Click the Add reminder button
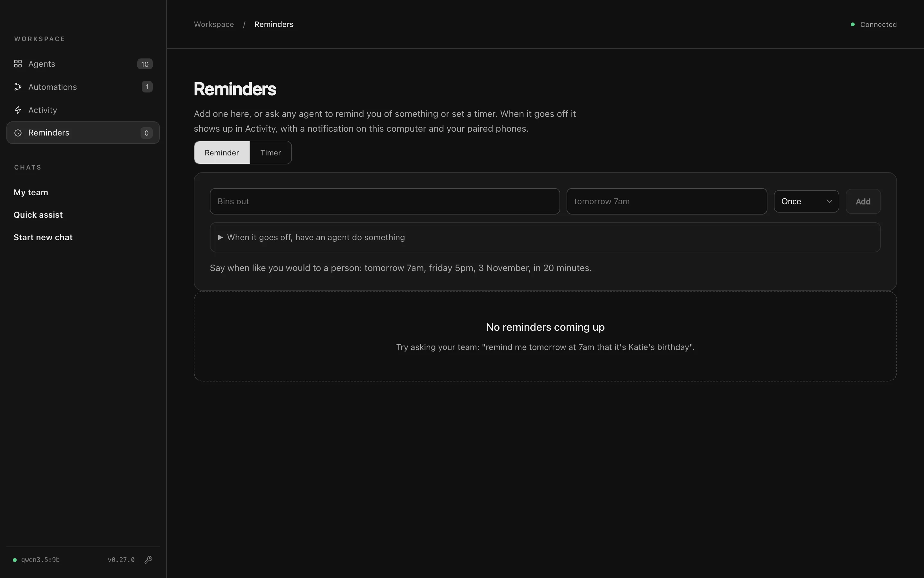The image size is (924, 578). (863, 201)
